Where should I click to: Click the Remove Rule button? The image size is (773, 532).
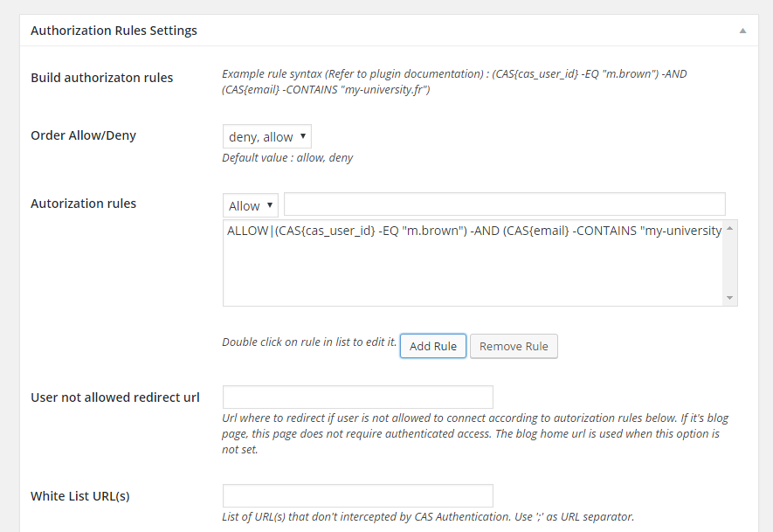coord(514,346)
